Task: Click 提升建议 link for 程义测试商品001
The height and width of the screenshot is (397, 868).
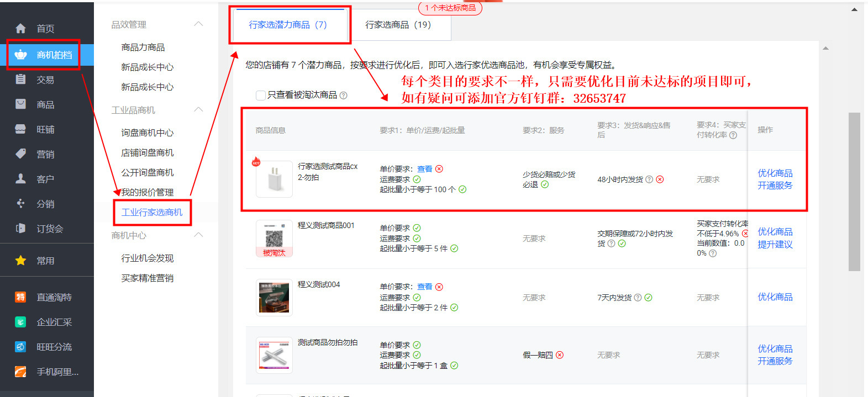Action: pyautogui.click(x=775, y=245)
